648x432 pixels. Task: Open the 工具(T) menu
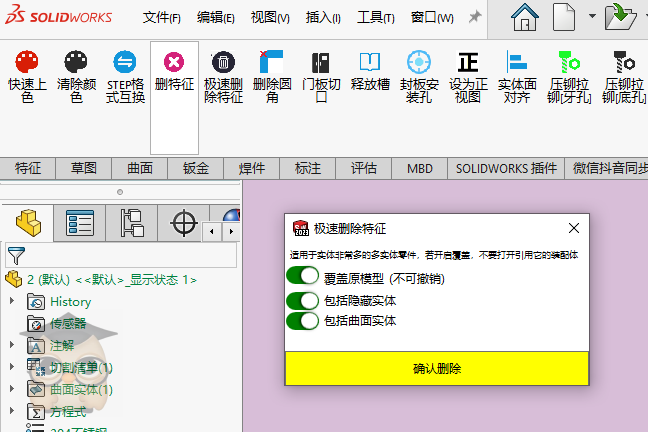pyautogui.click(x=376, y=17)
